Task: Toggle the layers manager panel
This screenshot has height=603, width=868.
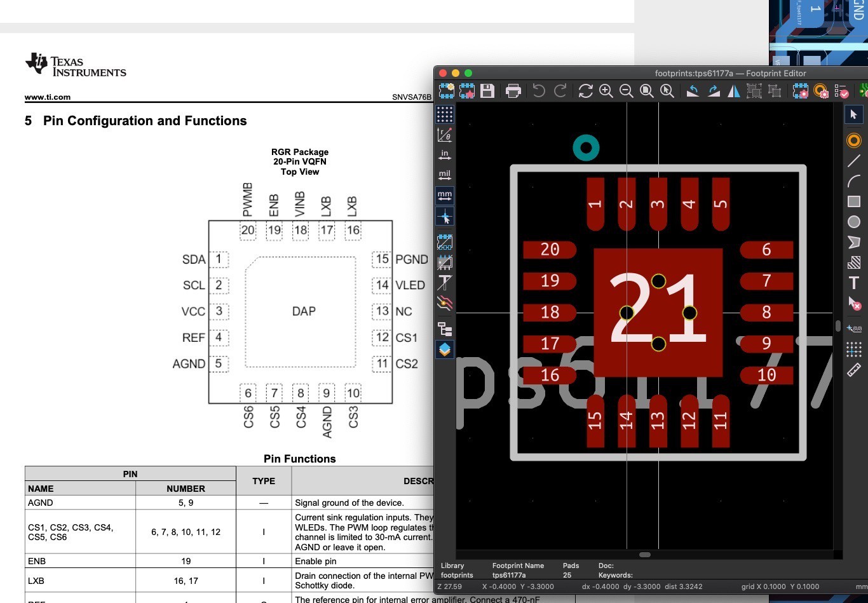Action: coord(445,349)
